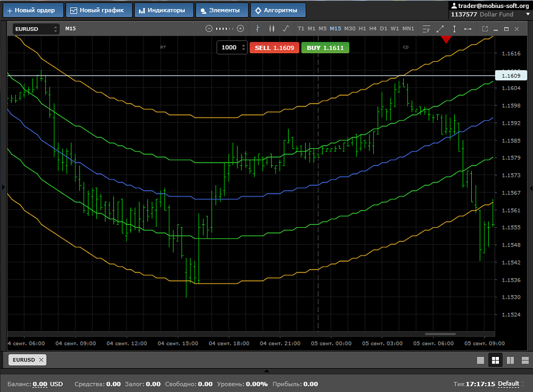Click the red triangle marker atop chart
The height and width of the screenshot is (392, 533).
[446, 39]
